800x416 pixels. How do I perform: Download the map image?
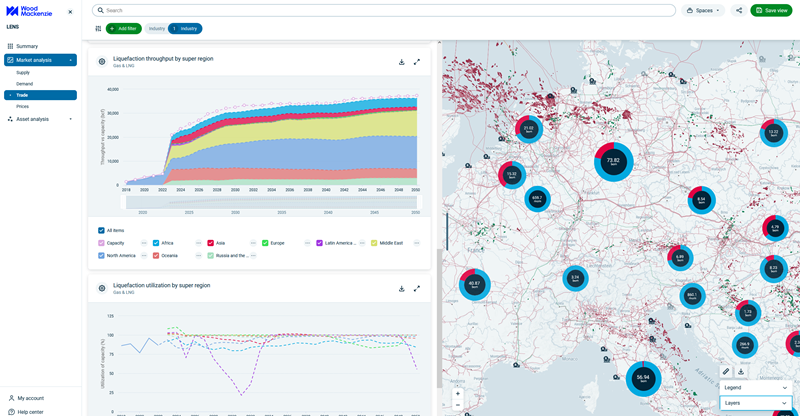click(x=741, y=371)
